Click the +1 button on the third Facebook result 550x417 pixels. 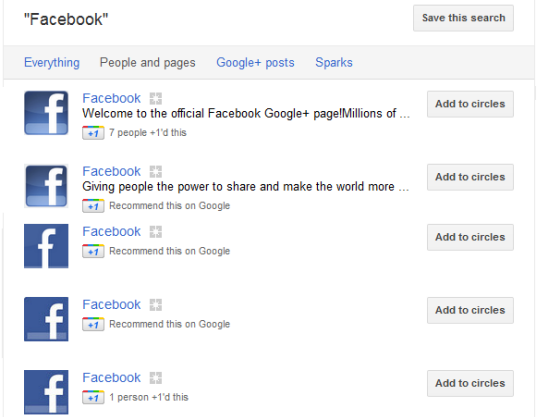pos(93,251)
